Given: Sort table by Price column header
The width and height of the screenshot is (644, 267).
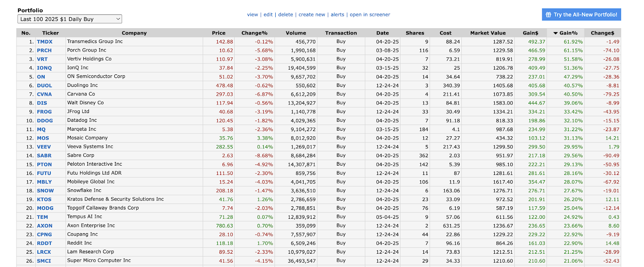Looking at the screenshot, I should coord(219,33).
